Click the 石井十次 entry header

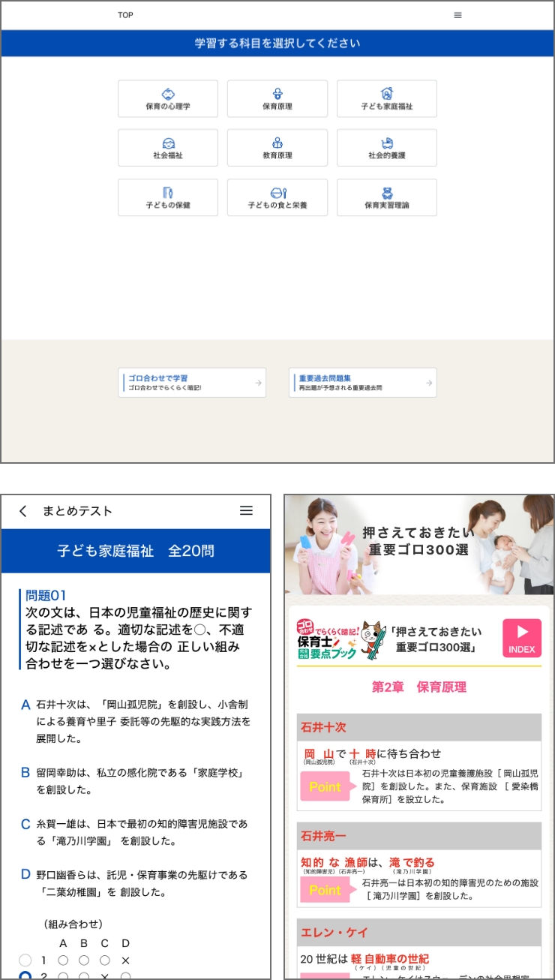pyautogui.click(x=418, y=727)
